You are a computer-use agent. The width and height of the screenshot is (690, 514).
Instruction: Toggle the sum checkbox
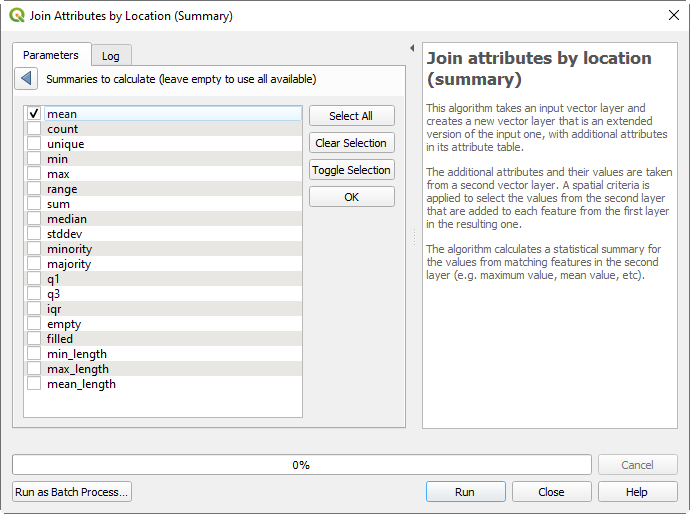[x=34, y=204]
